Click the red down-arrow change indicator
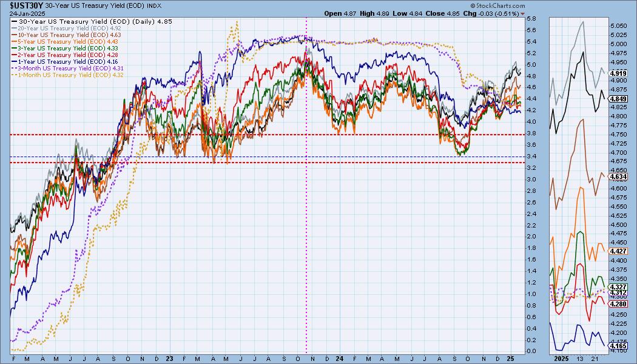637x364 pixels. pyautogui.click(x=523, y=14)
